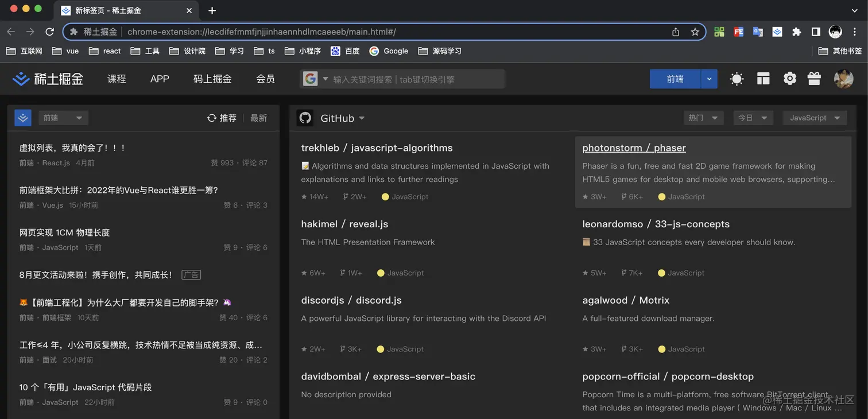Screen dimensions: 868x419
Task: Open article 10 个「有用」JavaScript 代码片段
Action: (86, 387)
